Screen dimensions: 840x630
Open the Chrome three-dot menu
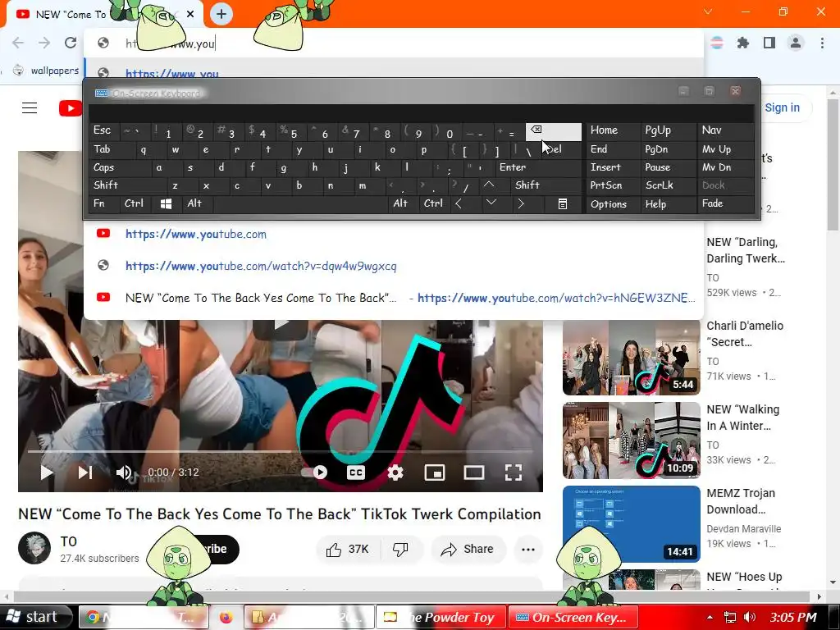[x=822, y=43]
